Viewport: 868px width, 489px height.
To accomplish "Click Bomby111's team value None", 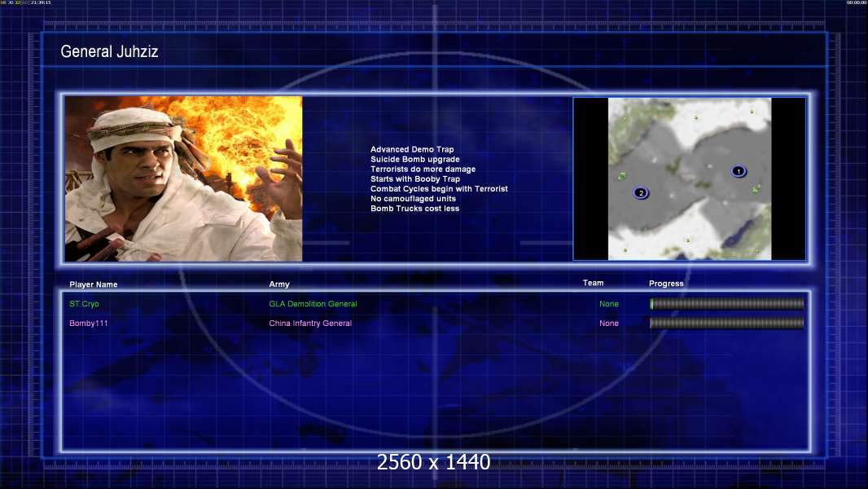I will [x=608, y=324].
